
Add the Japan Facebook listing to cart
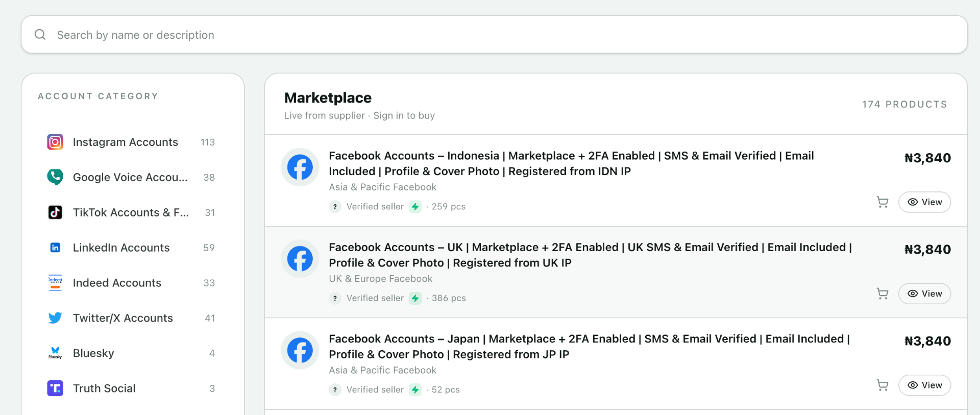tap(883, 385)
